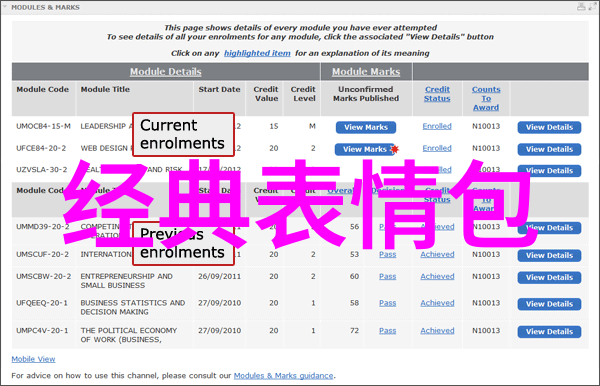
Task: Click Achieved status for UMSCUF-20-2
Action: 437,254
